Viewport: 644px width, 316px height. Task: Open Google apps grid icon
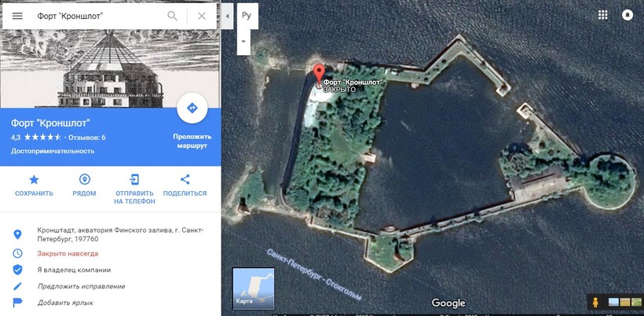(x=602, y=15)
